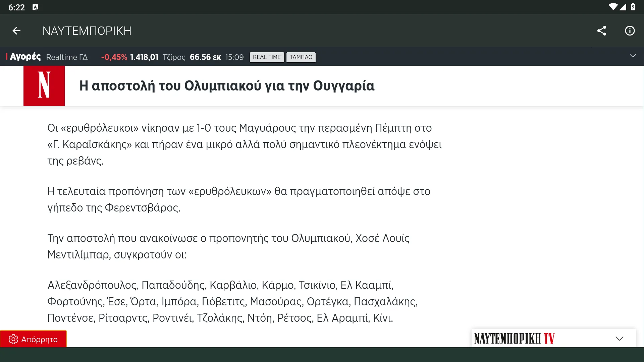
Task: Click the Realtime ΓΔ label
Action: point(67,57)
